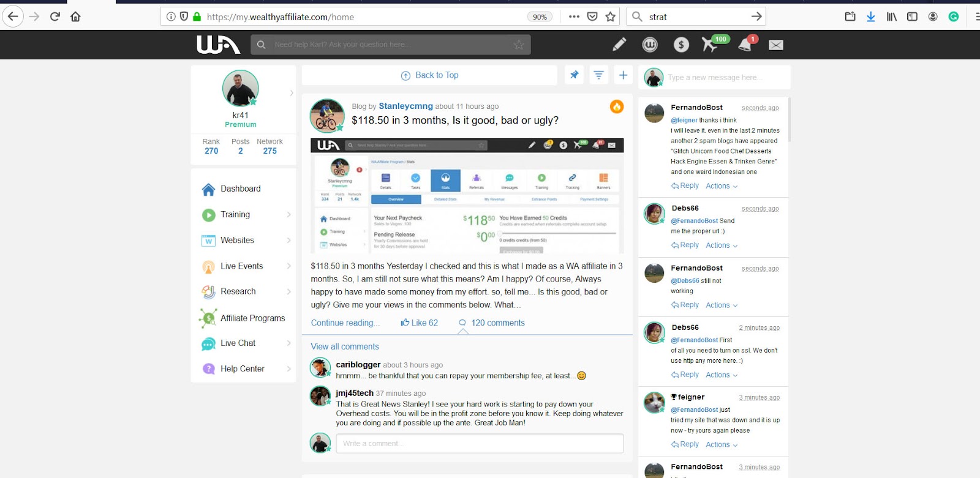Screen dimensions: 980x478
Task: Like the post with 62 likes
Action: pos(420,323)
